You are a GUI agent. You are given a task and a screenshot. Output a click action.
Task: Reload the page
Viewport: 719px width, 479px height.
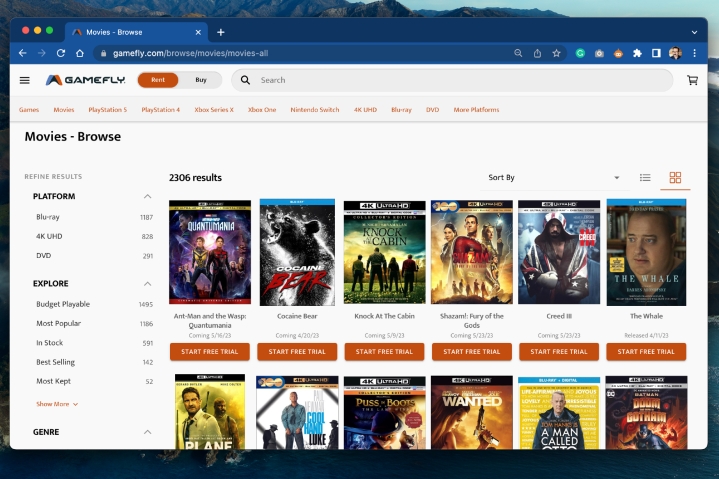tap(61, 53)
